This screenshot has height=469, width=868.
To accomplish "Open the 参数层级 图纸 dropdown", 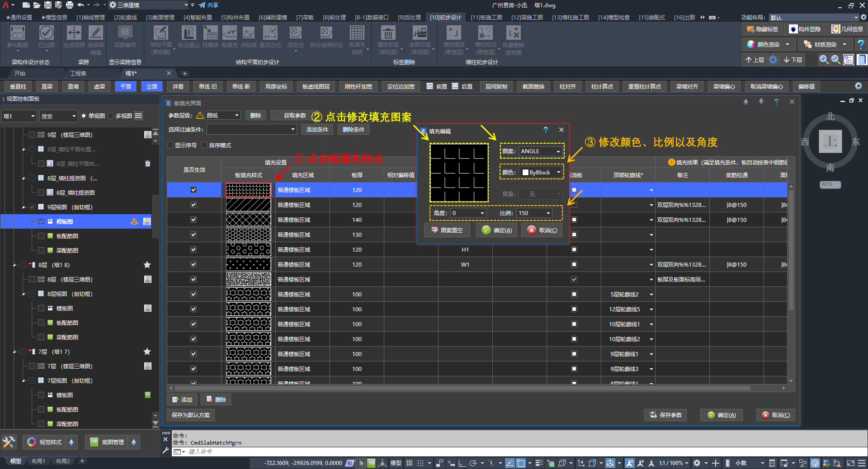I will tap(223, 116).
